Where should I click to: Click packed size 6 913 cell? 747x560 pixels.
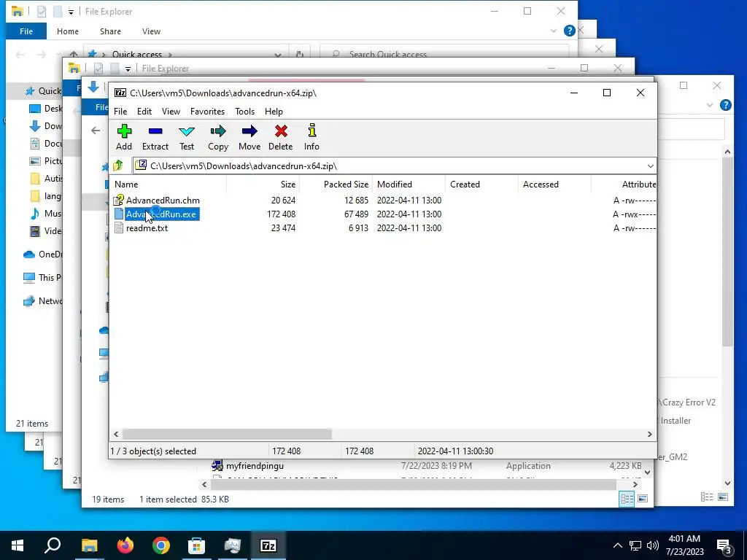358,228
